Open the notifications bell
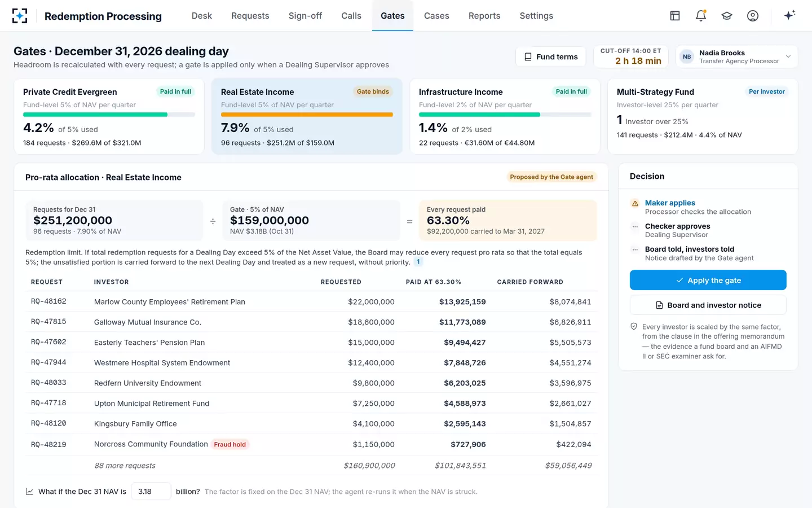Image resolution: width=812 pixels, height=508 pixels. point(701,16)
